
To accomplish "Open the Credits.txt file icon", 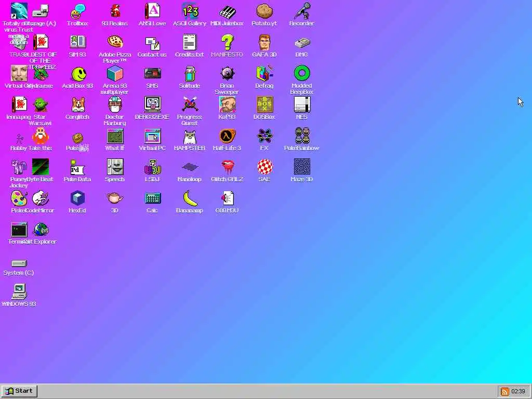I will 190,42.
